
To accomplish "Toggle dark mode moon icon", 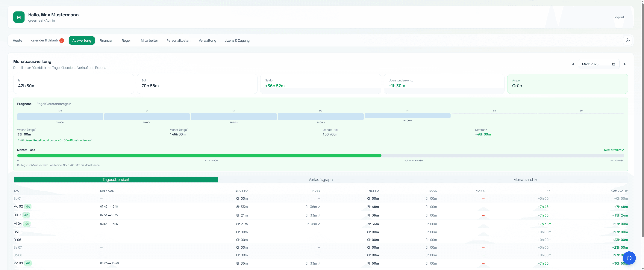I will click(628, 41).
